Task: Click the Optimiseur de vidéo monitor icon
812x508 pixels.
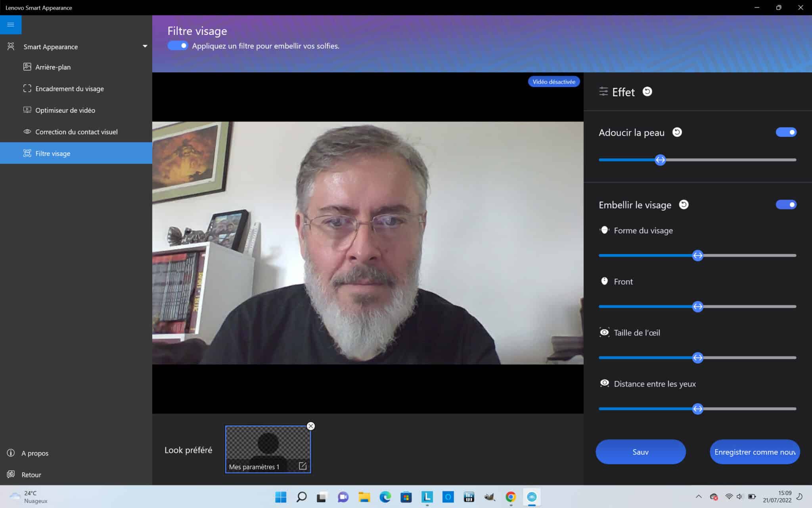Action: [27, 110]
